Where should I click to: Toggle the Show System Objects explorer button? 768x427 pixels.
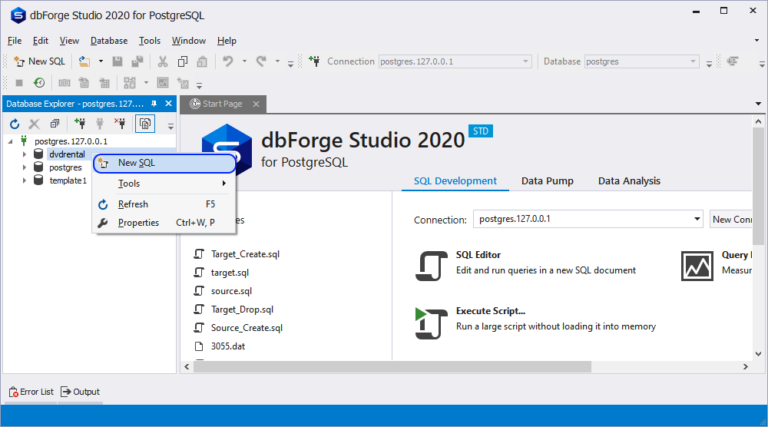[x=144, y=124]
